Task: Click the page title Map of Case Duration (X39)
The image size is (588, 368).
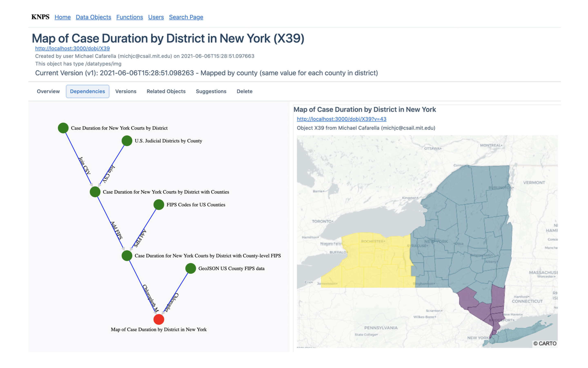Action: pos(168,38)
